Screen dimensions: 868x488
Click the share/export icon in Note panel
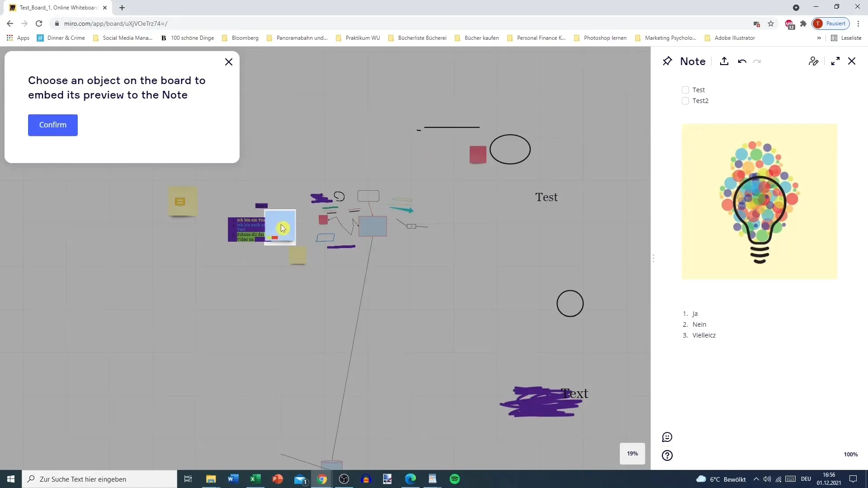(724, 61)
